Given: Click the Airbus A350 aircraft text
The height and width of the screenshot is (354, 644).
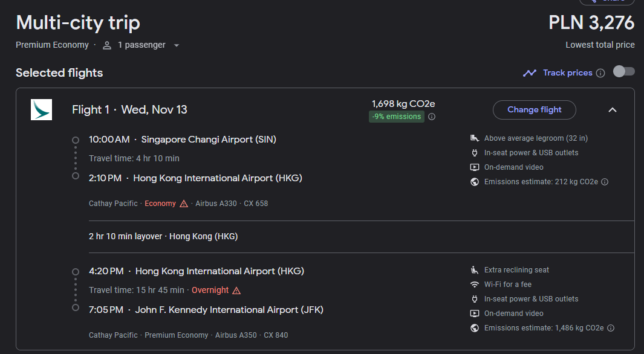Looking at the screenshot, I should (236, 335).
